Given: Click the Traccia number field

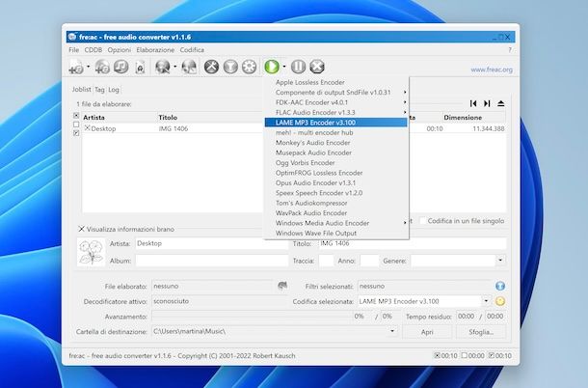Looking at the screenshot, I should [x=326, y=261].
